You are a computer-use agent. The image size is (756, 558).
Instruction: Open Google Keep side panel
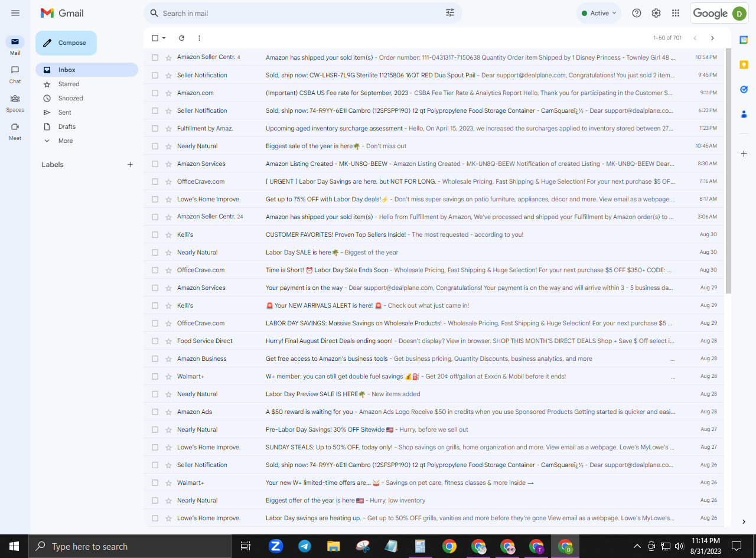[744, 64]
